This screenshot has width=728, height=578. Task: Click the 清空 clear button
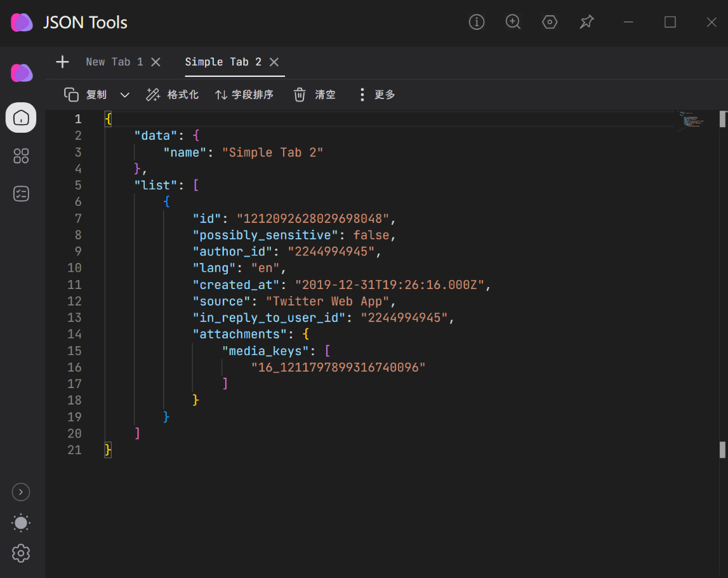[x=315, y=95]
